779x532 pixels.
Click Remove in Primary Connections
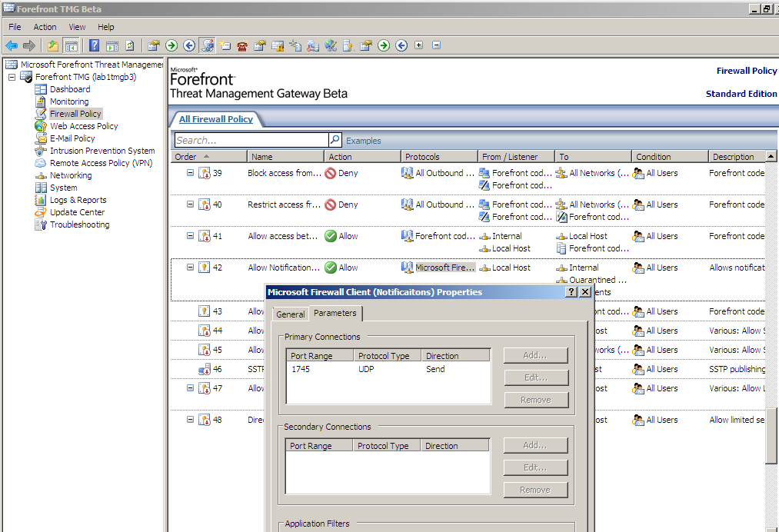coord(535,401)
